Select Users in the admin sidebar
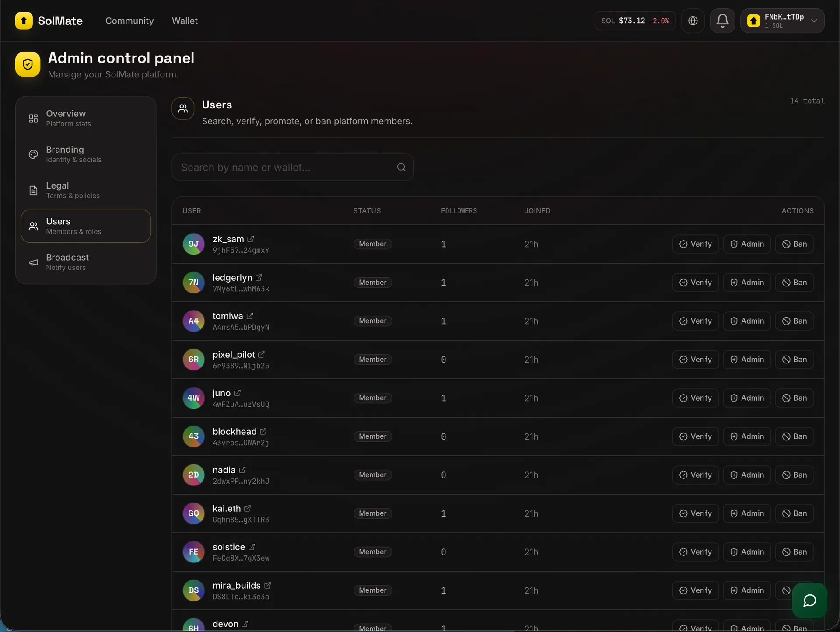The width and height of the screenshot is (840, 632). pyautogui.click(x=86, y=226)
